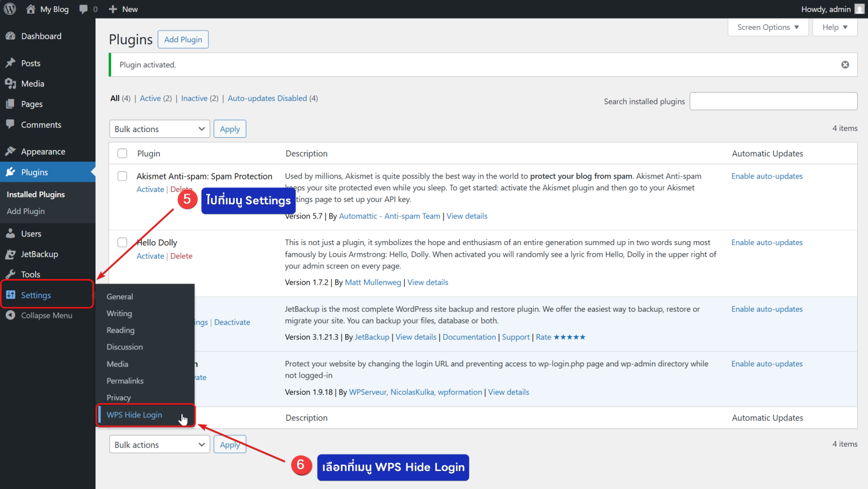868x489 pixels.
Task: Click the JetBackup sidebar icon
Action: pyautogui.click(x=10, y=254)
